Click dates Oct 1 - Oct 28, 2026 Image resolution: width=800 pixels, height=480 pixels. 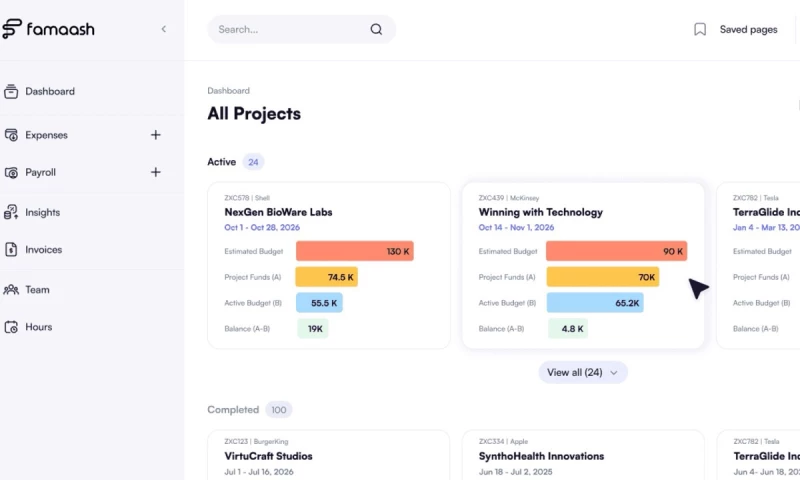coord(262,228)
